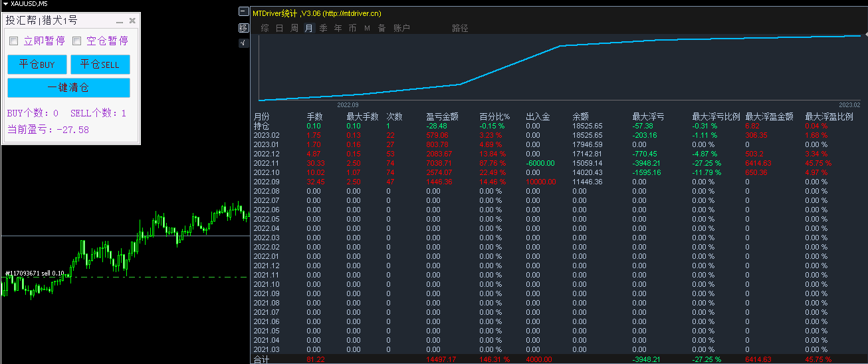The image size is (868, 364).
Task: Click the 2022.09 label under the equity curve
Action: click(348, 105)
